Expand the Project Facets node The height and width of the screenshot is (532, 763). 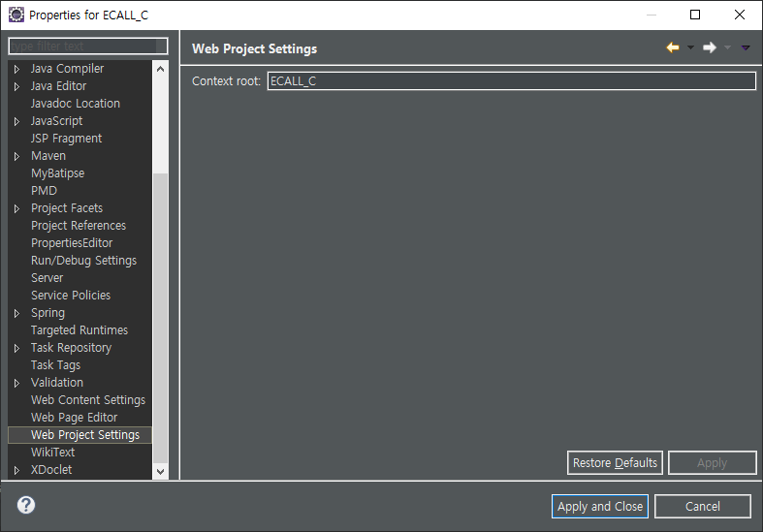click(x=17, y=208)
